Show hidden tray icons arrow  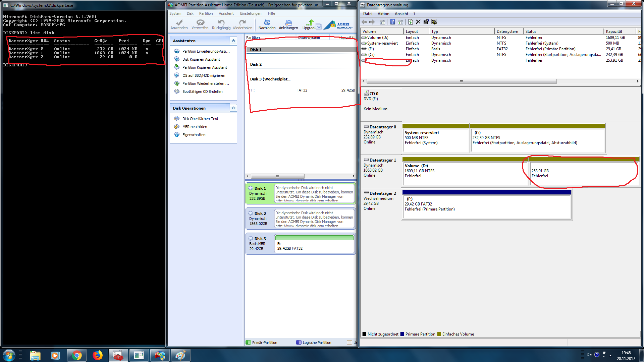point(610,355)
